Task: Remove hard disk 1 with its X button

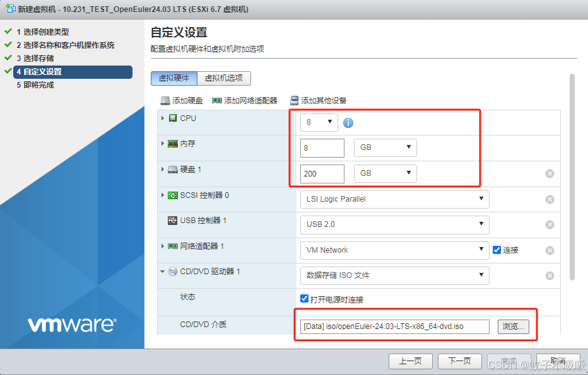Action: (x=550, y=173)
